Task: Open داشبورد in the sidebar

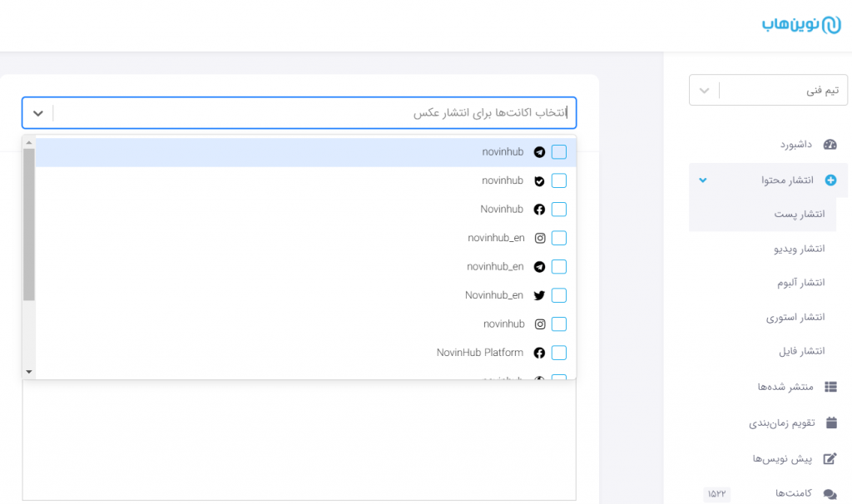Action: point(796,145)
